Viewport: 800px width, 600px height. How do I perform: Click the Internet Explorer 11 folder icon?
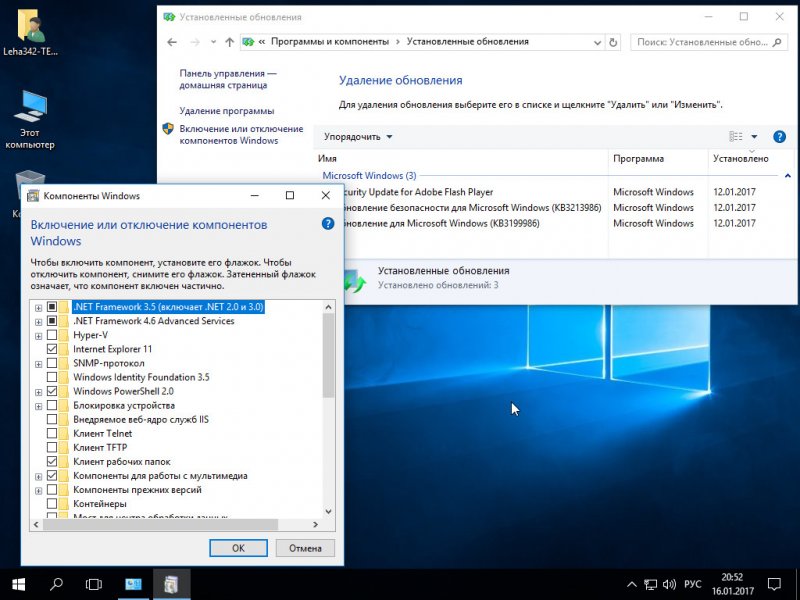(64, 349)
